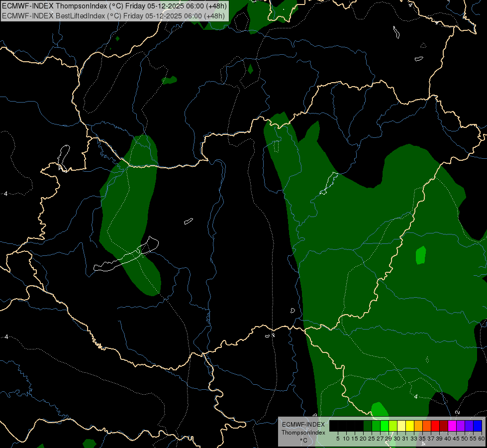Click the long Lake Balaton outline on the map

pyautogui.click(x=126, y=254)
